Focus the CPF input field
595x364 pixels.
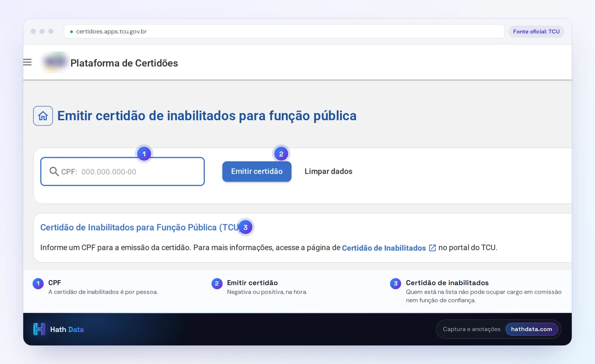tap(122, 172)
